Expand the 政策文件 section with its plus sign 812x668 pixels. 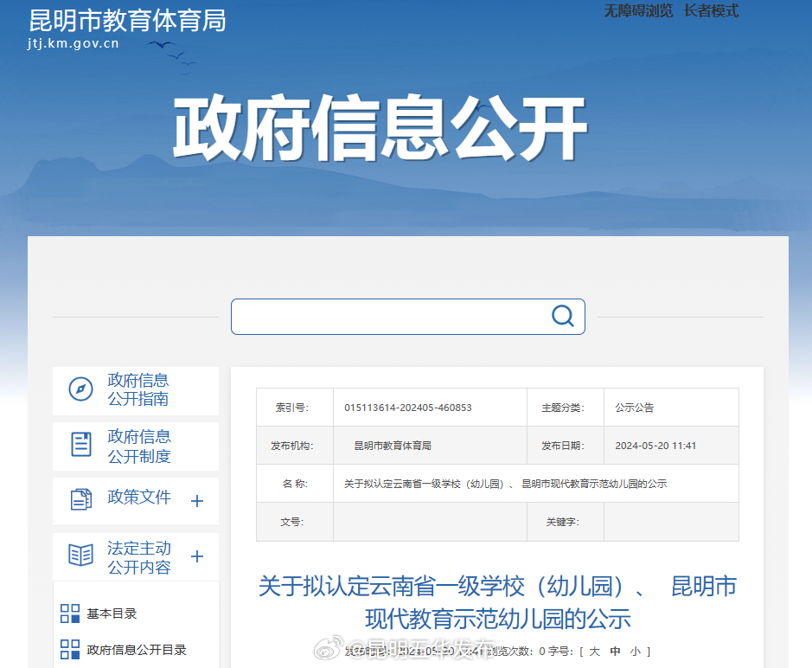[197, 500]
